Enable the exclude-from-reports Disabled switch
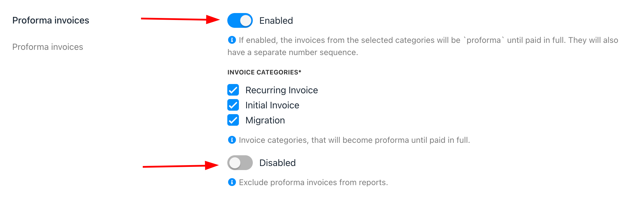The height and width of the screenshot is (197, 644). click(240, 163)
